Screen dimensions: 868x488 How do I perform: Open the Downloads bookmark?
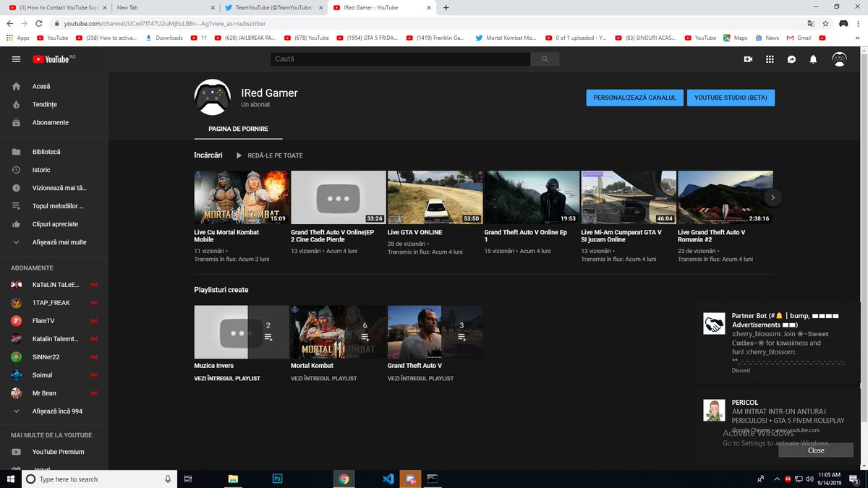164,38
